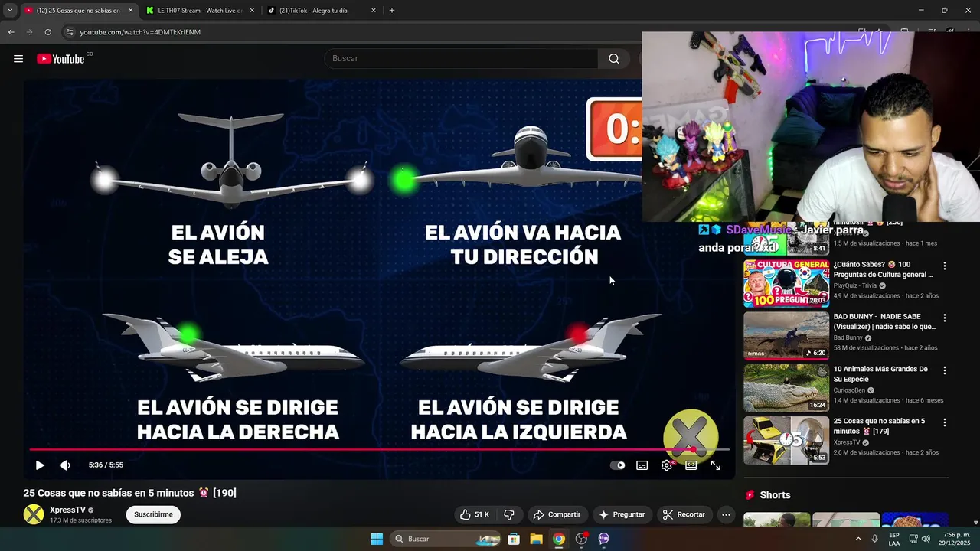
Task: Click the YouTube search magnifier button
Action: click(x=614, y=59)
